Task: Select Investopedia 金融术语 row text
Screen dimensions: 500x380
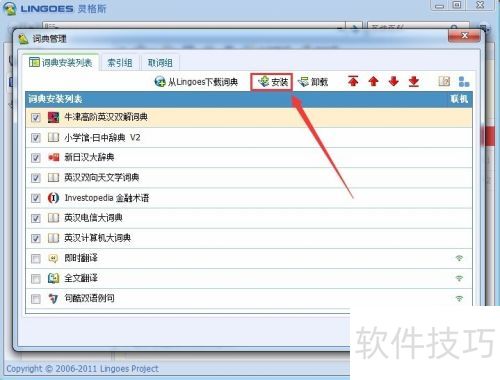Action: point(107,198)
